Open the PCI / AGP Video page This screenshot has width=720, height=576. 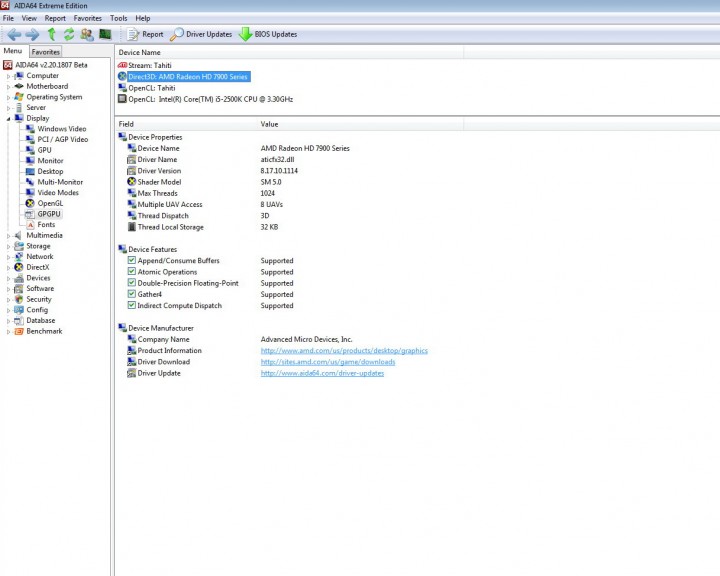coord(62,139)
